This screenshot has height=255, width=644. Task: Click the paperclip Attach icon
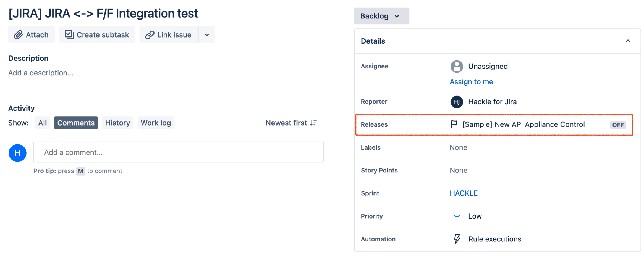18,35
